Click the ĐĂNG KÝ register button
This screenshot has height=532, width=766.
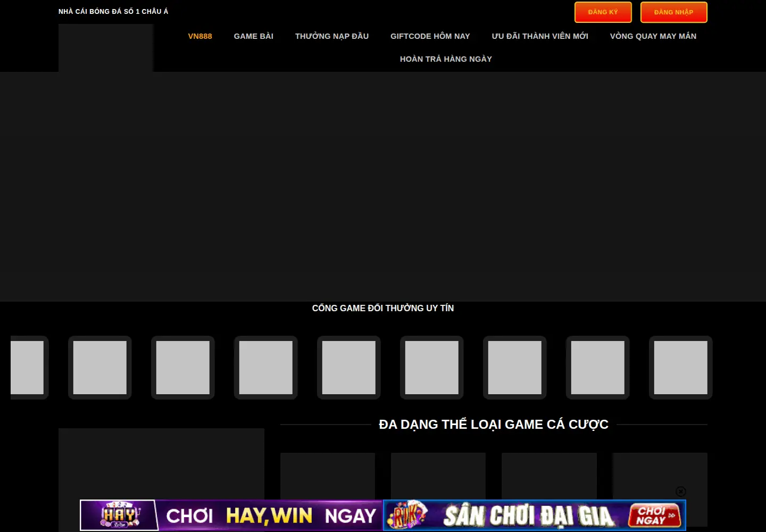(x=603, y=12)
